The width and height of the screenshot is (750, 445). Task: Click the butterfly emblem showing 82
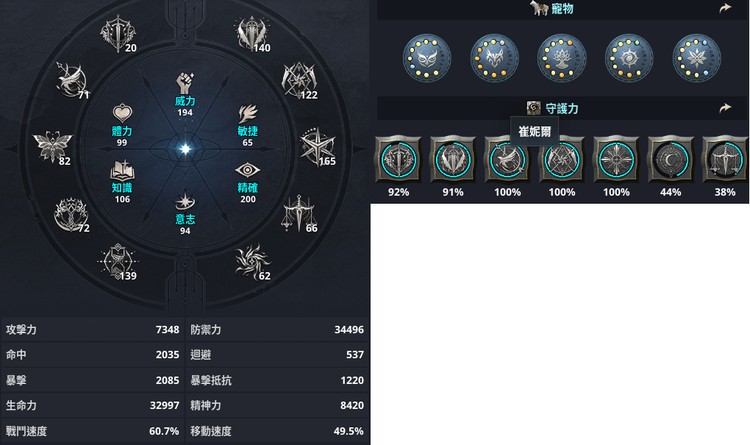[x=52, y=146]
